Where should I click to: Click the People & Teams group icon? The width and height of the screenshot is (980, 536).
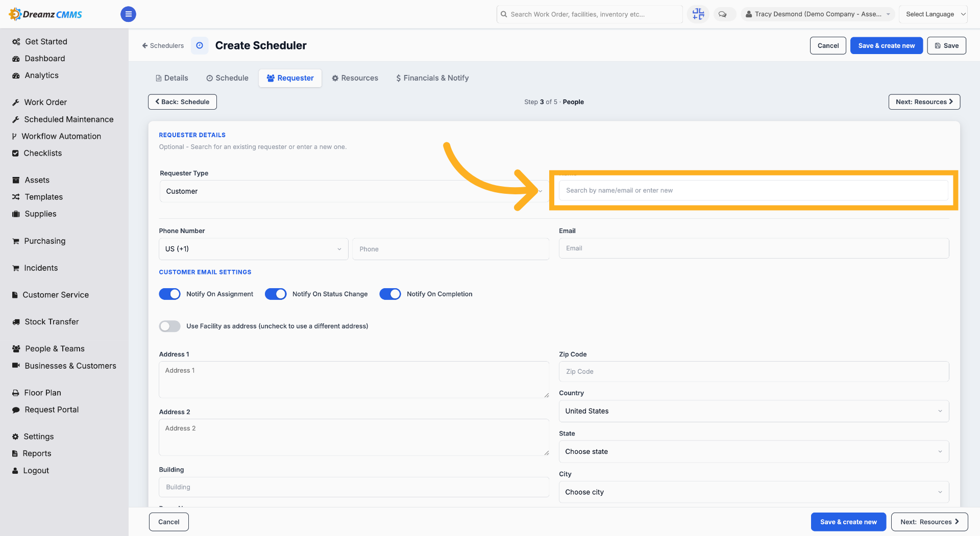16,349
